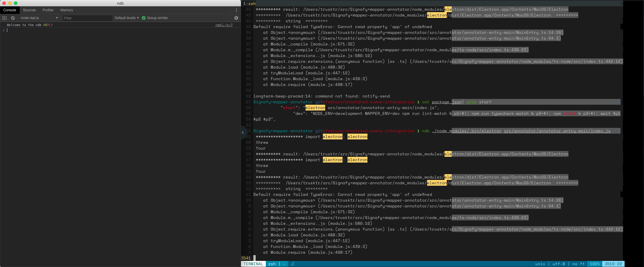The width and height of the screenshot is (644, 267).
Task: Open DevTools settings via the gear icon
Action: [236, 18]
